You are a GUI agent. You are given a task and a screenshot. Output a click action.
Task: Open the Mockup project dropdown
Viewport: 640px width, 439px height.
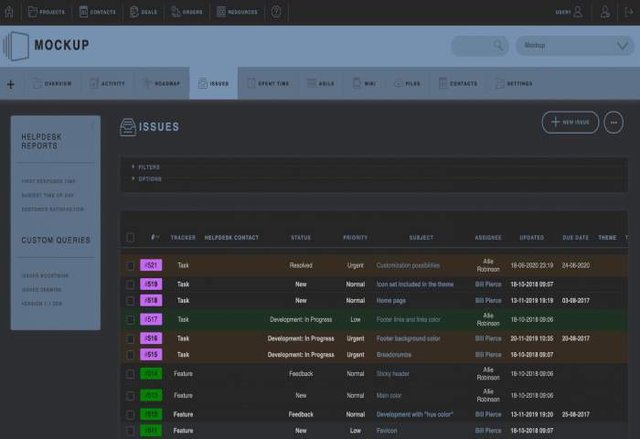[x=575, y=45]
